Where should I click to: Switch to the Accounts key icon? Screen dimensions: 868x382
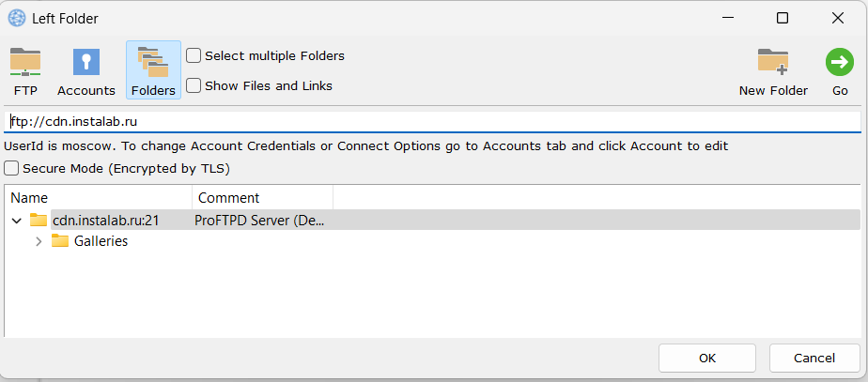coord(86,62)
